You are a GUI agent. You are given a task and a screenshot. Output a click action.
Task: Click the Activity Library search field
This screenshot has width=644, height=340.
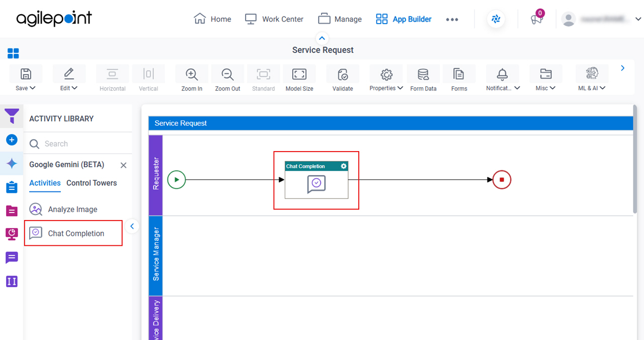(x=78, y=144)
